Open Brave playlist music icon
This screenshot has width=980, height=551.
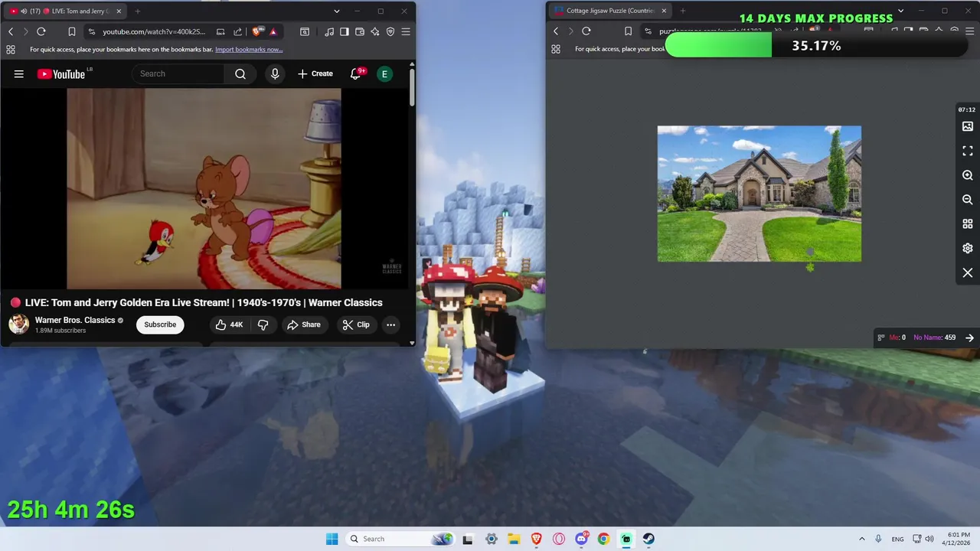(329, 31)
